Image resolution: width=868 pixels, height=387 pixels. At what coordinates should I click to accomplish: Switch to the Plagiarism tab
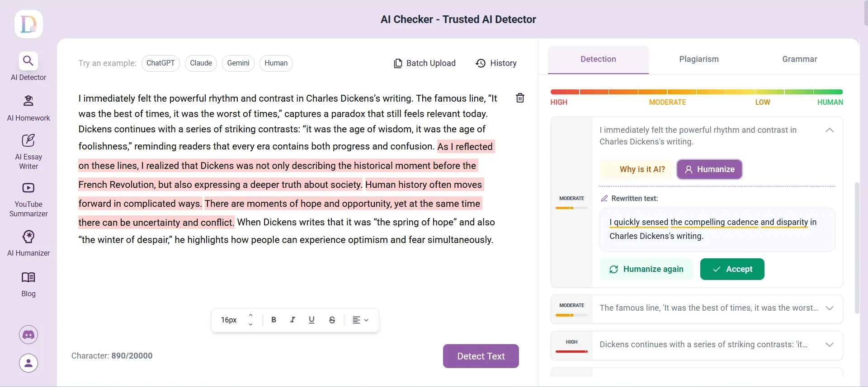pyautogui.click(x=698, y=59)
